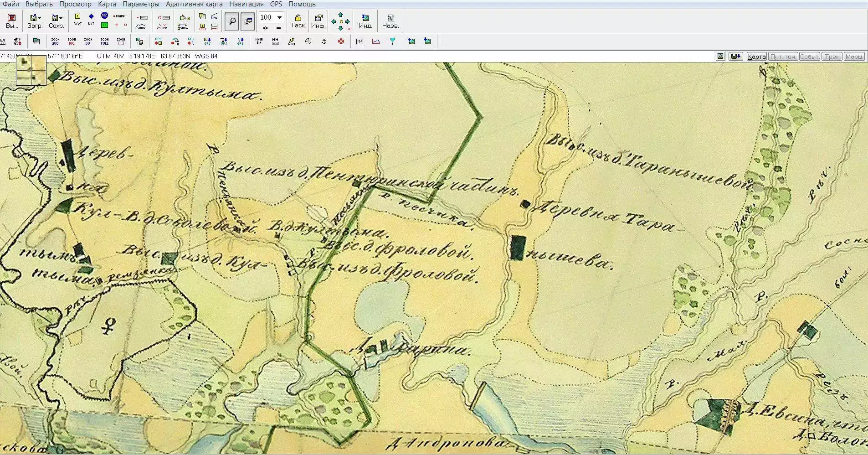Image resolution: width=868 pixels, height=455 pixels.
Task: Click the save-with-arrow status bar button
Action: 735,57
